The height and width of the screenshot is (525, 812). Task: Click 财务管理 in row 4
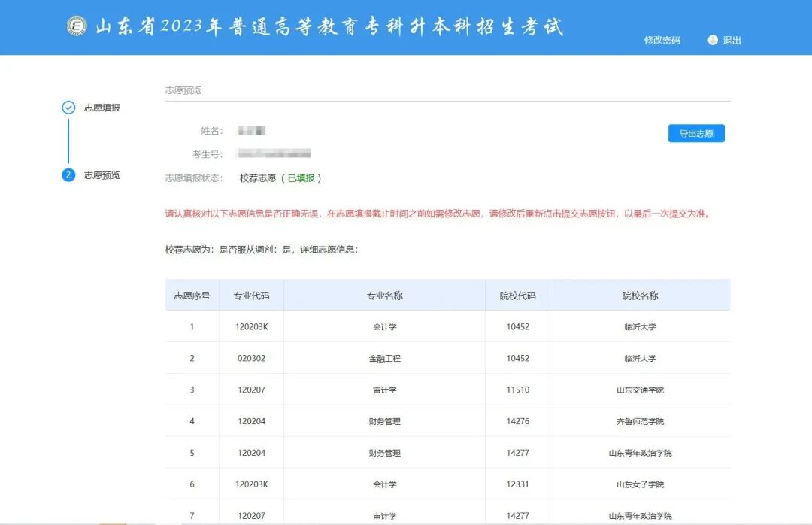385,421
